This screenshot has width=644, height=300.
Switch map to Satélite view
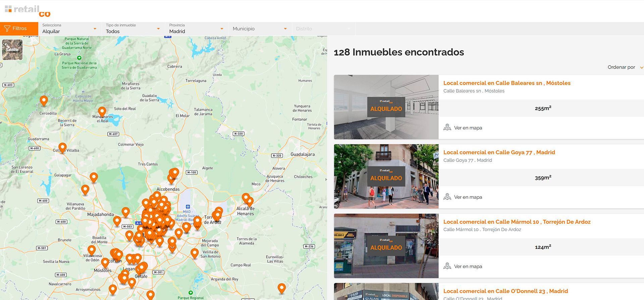coord(12,50)
